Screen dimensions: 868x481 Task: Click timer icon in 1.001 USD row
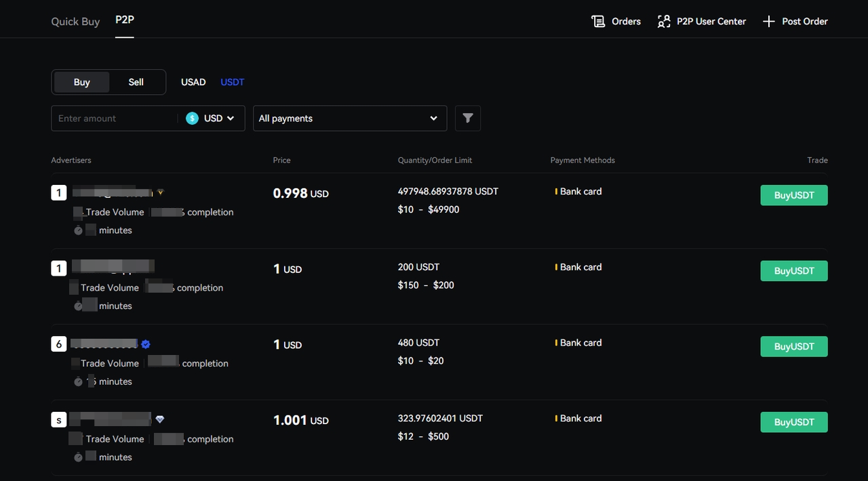(x=78, y=457)
